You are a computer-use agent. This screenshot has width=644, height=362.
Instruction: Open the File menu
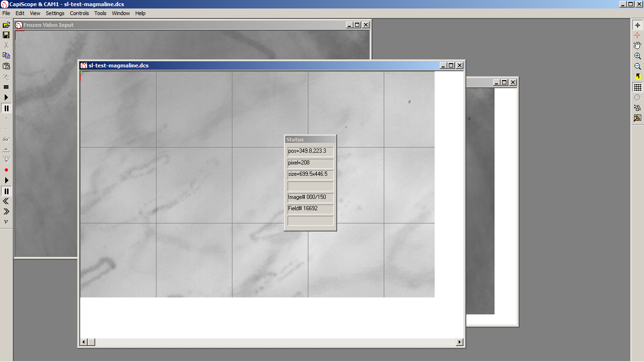coord(6,13)
